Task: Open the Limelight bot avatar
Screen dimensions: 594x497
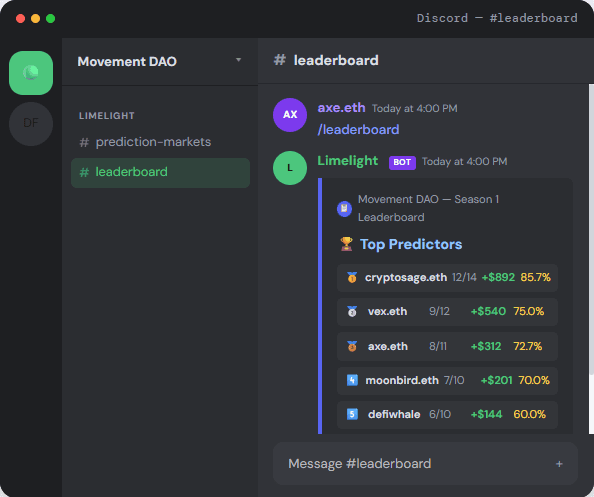Action: [x=290, y=168]
